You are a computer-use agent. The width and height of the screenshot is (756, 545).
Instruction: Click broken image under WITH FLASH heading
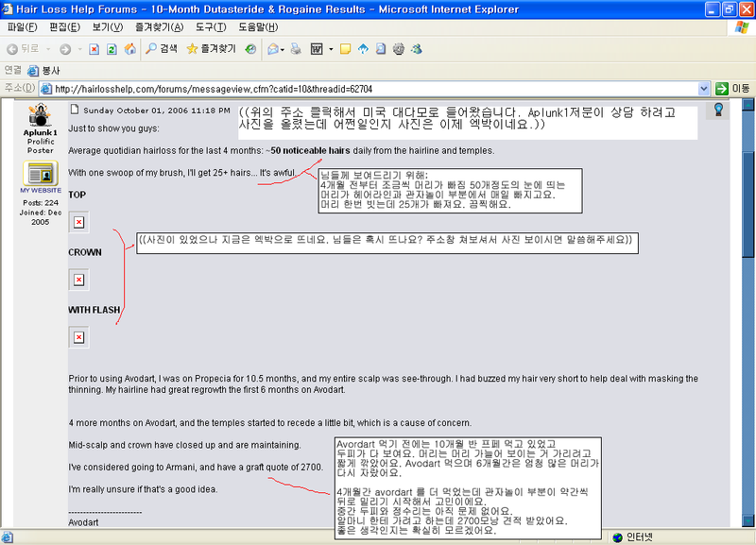[x=78, y=337]
